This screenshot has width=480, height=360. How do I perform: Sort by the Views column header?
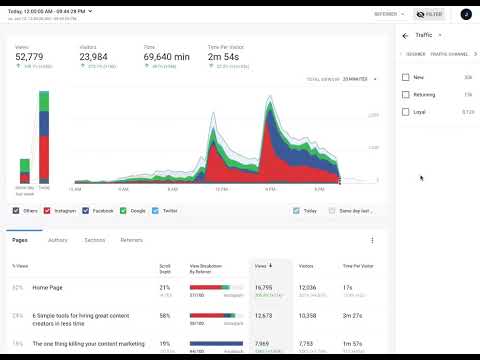coord(261,266)
